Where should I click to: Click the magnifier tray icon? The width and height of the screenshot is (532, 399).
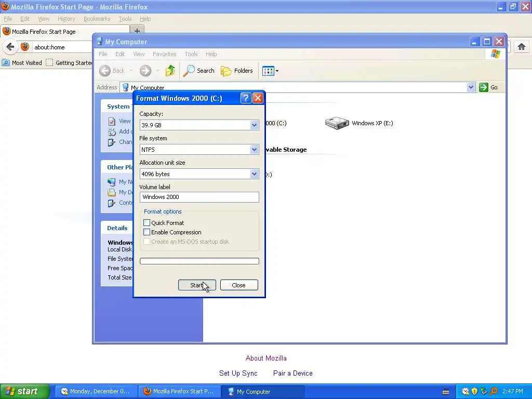(494, 391)
